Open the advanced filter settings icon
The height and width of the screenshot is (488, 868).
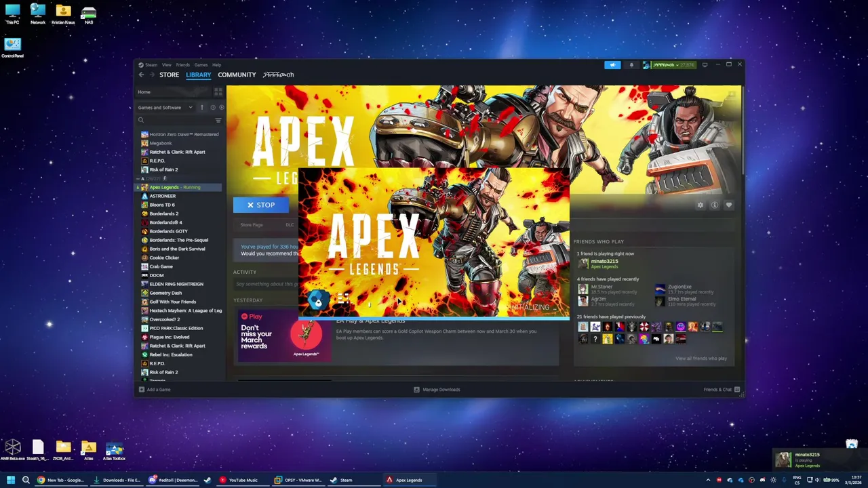[x=218, y=120]
